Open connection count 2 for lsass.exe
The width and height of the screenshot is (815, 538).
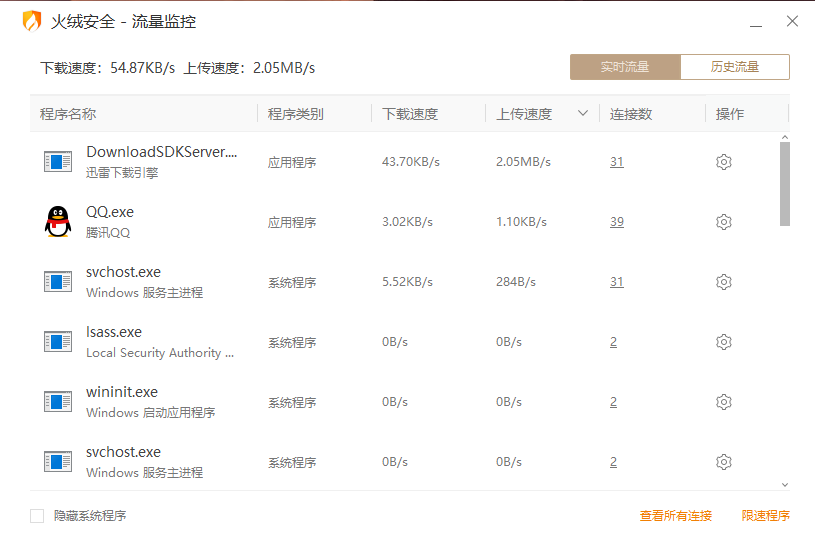pyautogui.click(x=613, y=342)
